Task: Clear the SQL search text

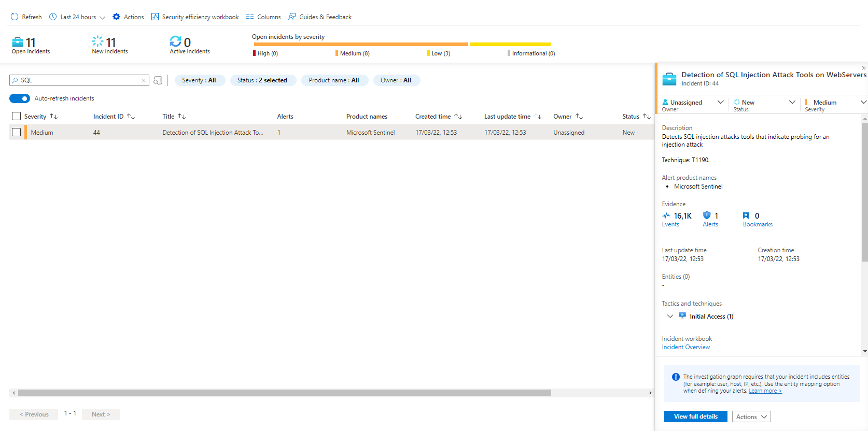Action: point(144,80)
